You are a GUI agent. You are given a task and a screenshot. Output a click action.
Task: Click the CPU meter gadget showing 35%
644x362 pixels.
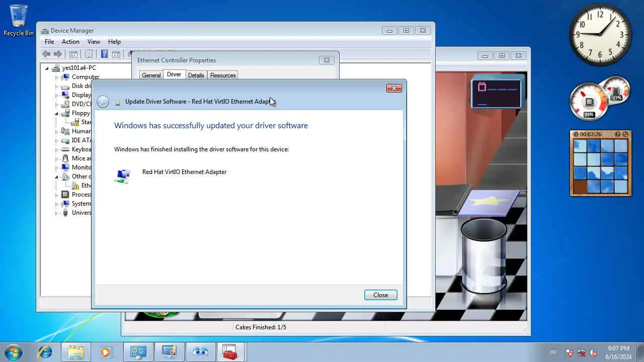click(x=589, y=103)
